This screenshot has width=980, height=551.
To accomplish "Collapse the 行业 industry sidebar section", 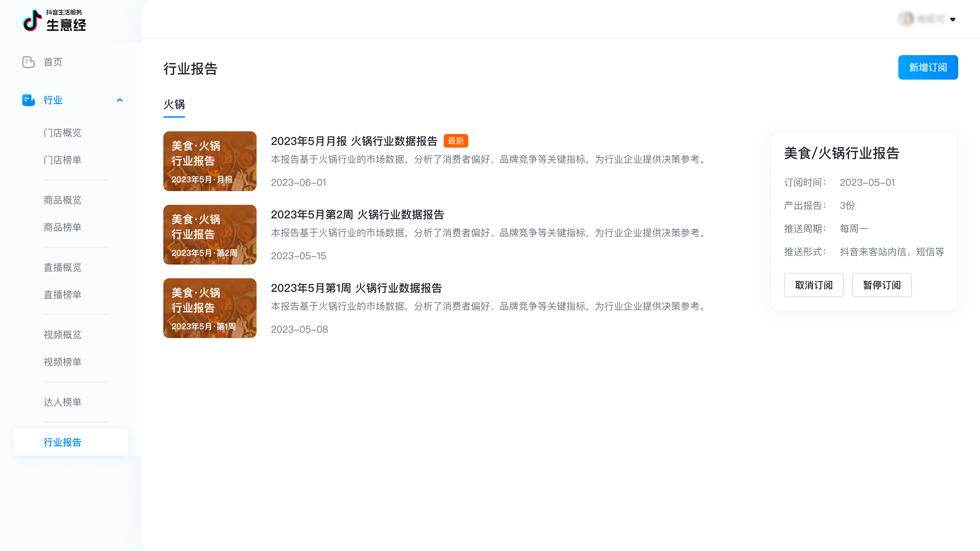I will tap(120, 100).
